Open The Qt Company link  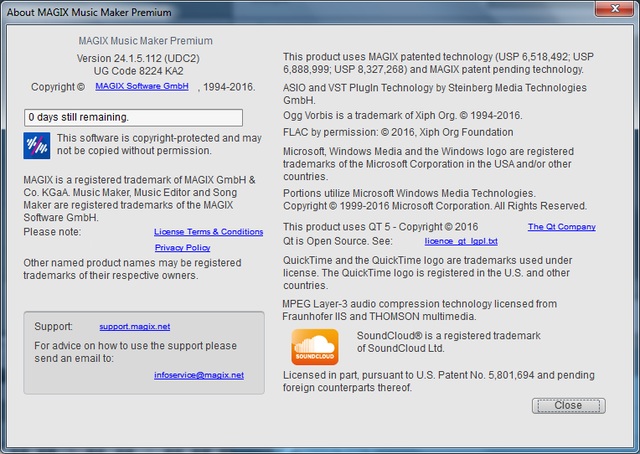561,227
